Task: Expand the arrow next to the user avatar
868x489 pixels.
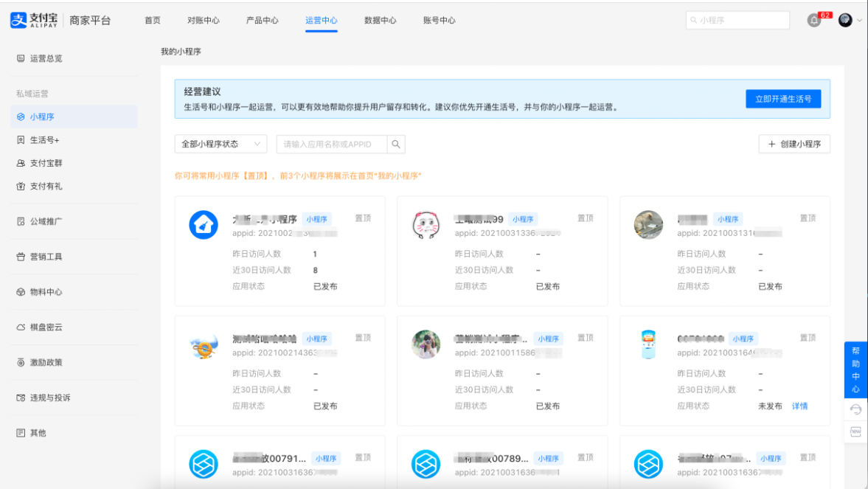Action: click(859, 21)
